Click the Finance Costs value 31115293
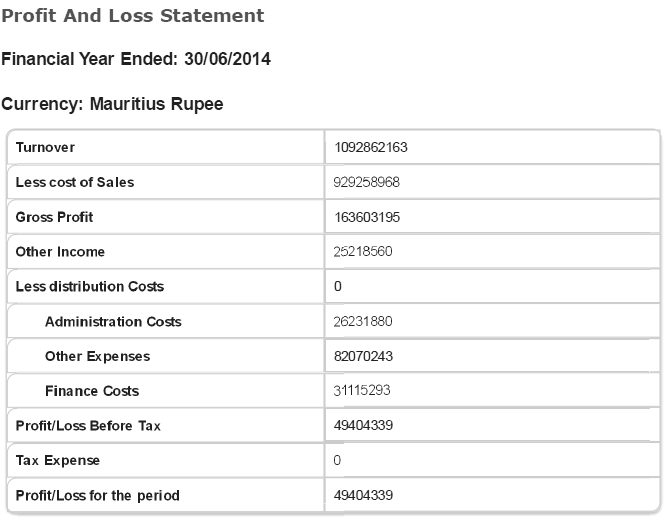The width and height of the screenshot is (664, 521). tap(363, 391)
